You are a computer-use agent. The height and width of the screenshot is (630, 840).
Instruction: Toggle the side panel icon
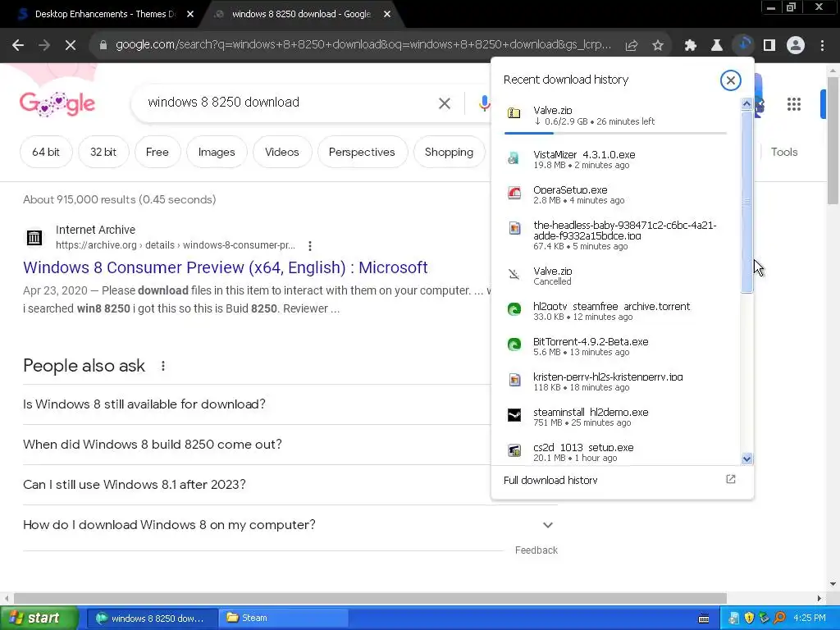[769, 46]
